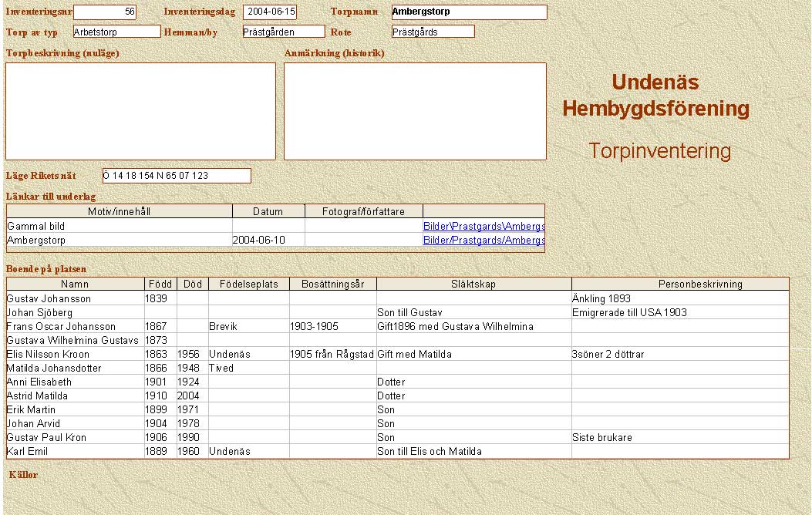Click the Inventeringsnr field showing 56
812x515 pixels.
point(105,12)
